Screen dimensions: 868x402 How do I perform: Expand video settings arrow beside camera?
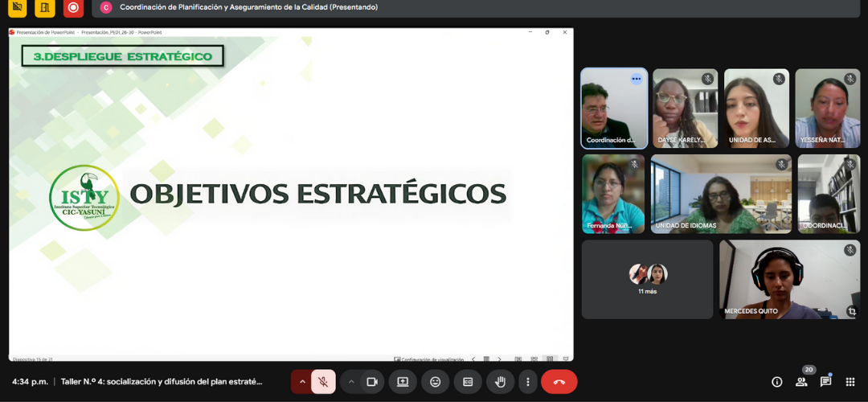pyautogui.click(x=351, y=382)
